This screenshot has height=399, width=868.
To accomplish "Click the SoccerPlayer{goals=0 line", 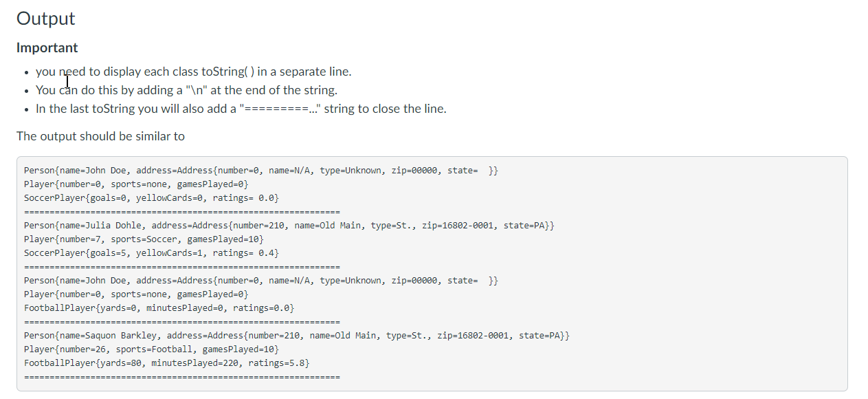I will point(151,197).
